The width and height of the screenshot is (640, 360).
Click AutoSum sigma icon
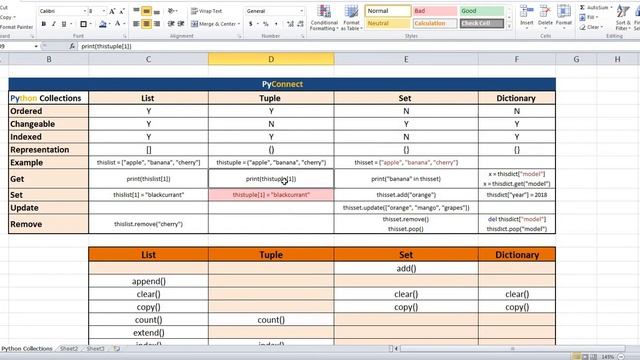582,7
